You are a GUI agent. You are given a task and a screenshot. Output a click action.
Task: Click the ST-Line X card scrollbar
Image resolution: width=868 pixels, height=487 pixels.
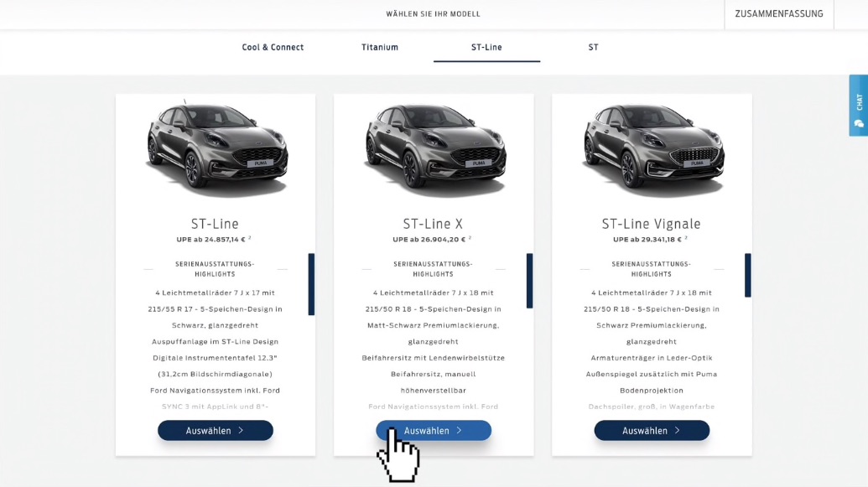(530, 281)
